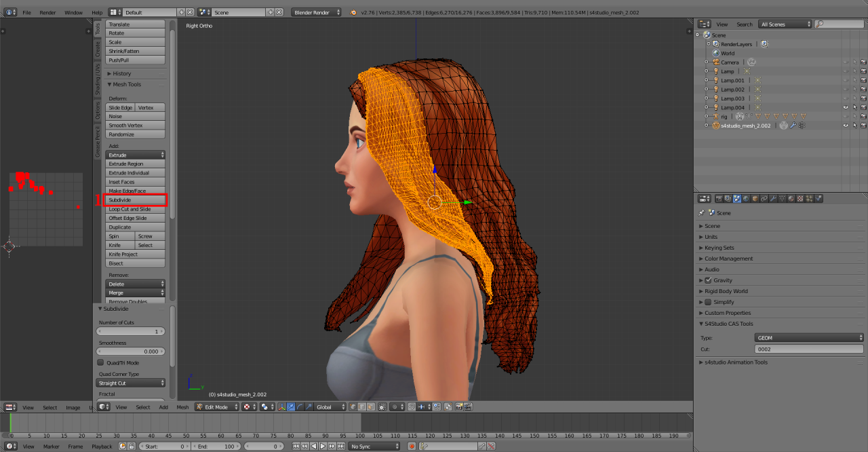868x452 pixels.
Task: Open the mesh Data properties tab icon
Action: click(783, 199)
